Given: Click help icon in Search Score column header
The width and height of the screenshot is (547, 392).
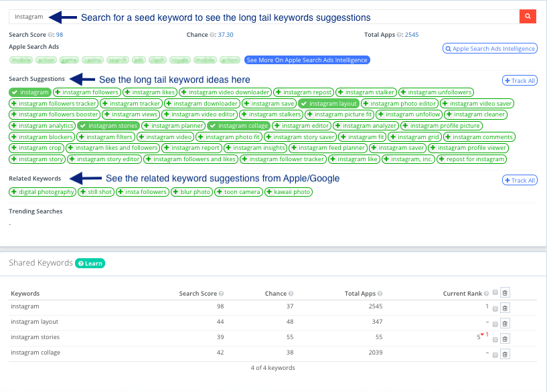Looking at the screenshot, I should 221,294.
